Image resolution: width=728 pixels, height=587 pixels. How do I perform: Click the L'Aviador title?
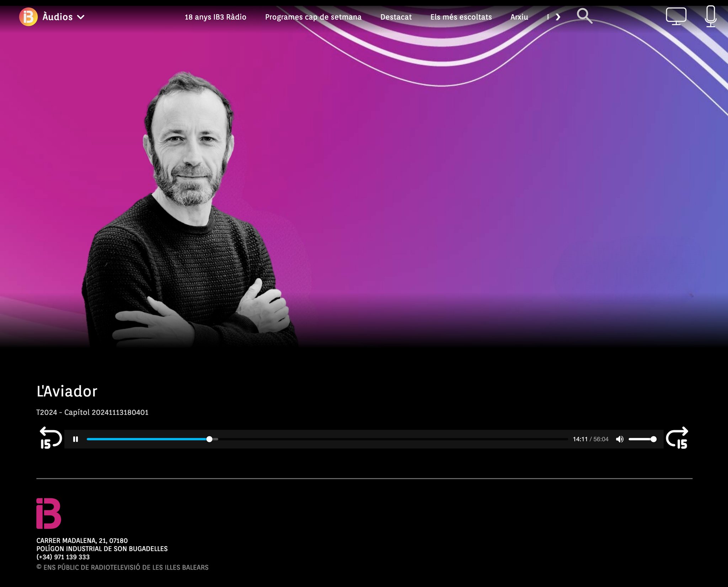[67, 391]
